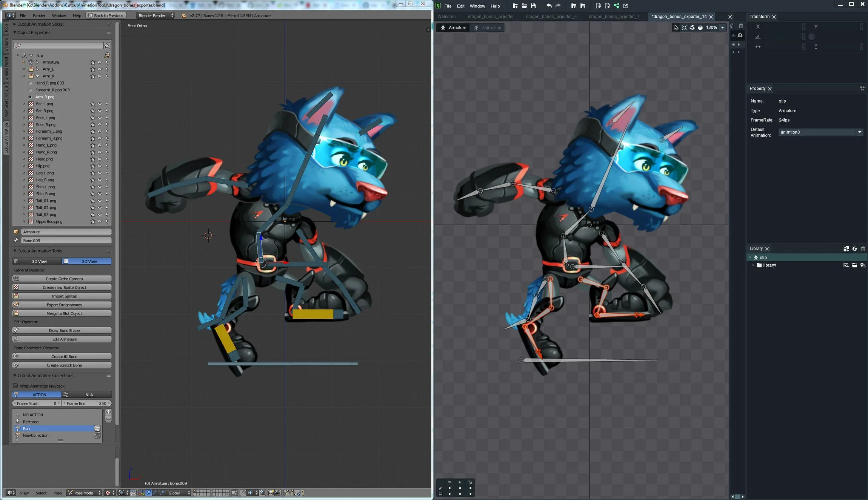Click the undo arrow in DragonBones toolbar
The width and height of the screenshot is (868, 500).
(x=549, y=6)
